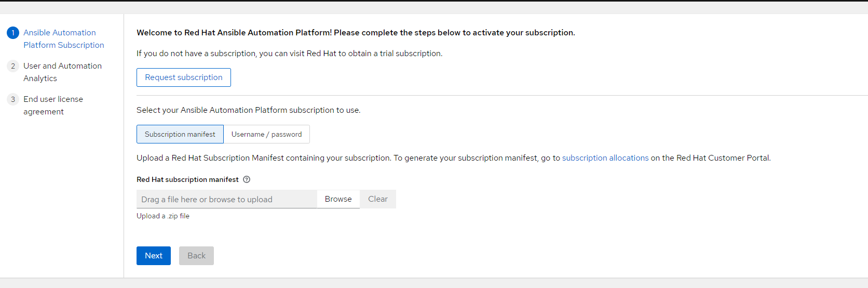The width and height of the screenshot is (868, 288).
Task: Click the 'Upload a .zip file' helper text
Action: [163, 216]
